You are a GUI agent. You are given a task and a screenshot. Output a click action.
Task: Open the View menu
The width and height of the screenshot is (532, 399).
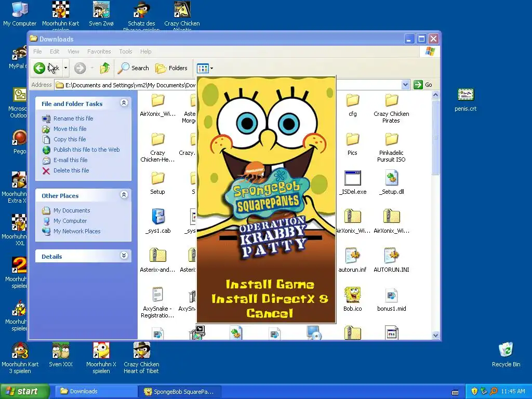tap(73, 51)
